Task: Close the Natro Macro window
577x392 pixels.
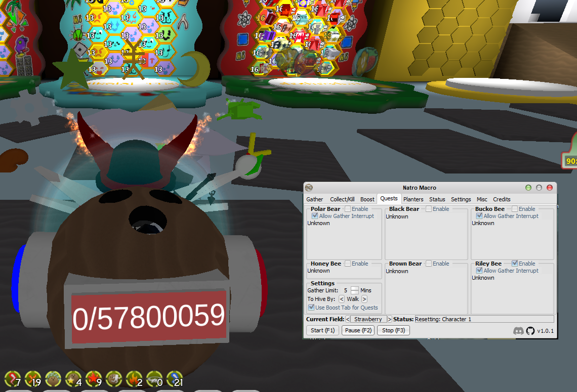Action: tap(550, 188)
